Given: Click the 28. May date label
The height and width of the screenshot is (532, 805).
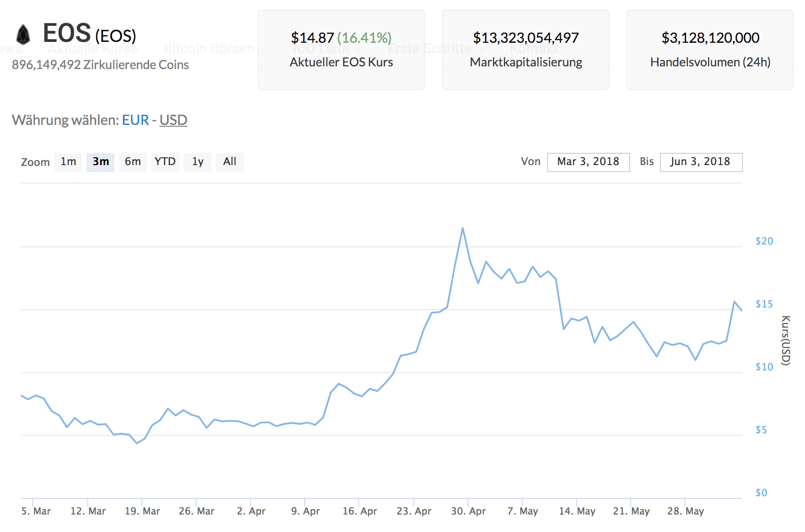Looking at the screenshot, I should tap(685, 511).
